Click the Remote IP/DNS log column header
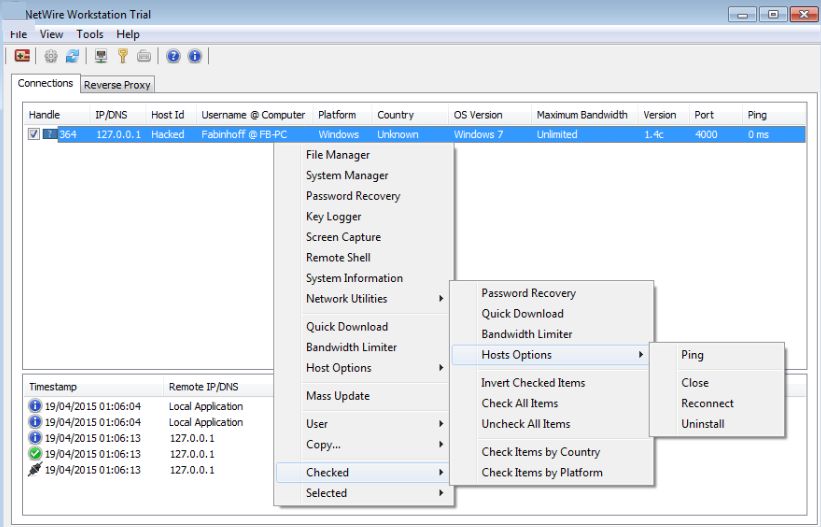The height and width of the screenshot is (527, 821). click(x=218, y=387)
